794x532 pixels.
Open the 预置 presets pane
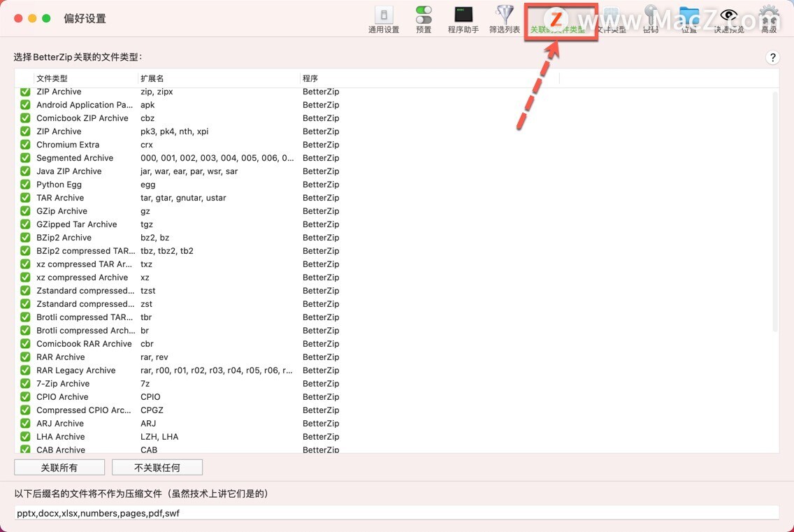pyautogui.click(x=424, y=20)
